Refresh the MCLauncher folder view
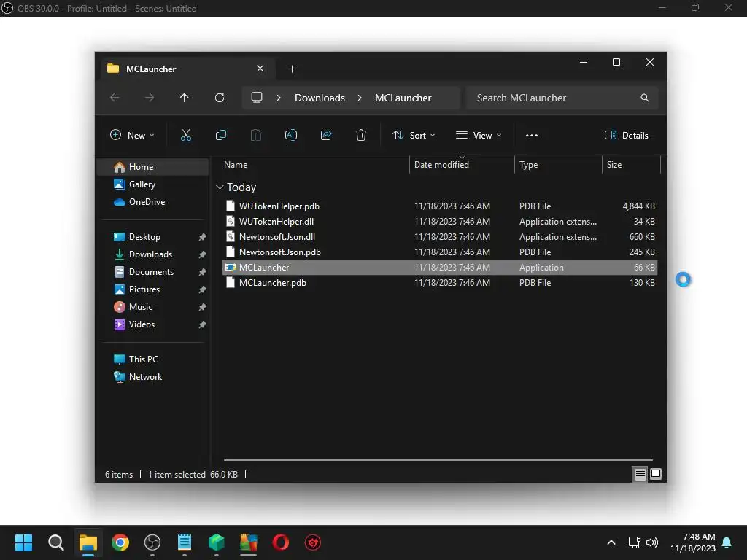Screen dimensions: 747x560 (x=220, y=98)
